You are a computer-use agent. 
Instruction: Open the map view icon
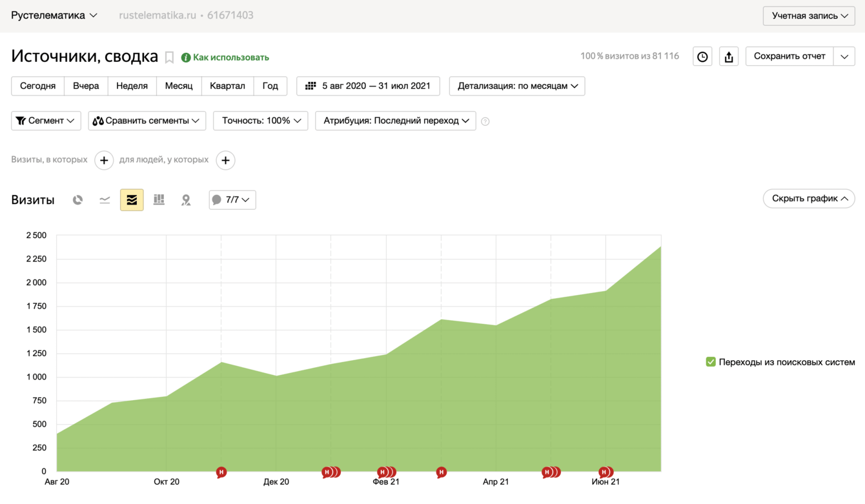click(186, 200)
